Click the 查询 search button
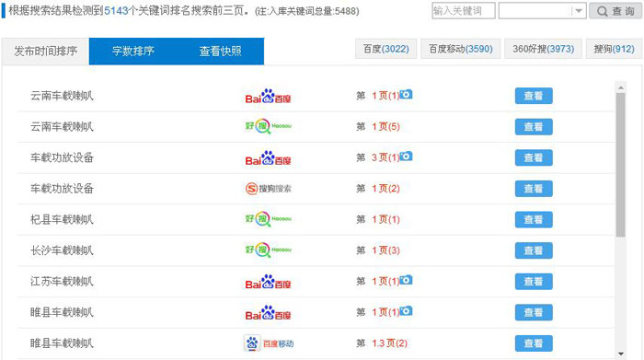Screen dimensions: 644x360 pos(615,11)
